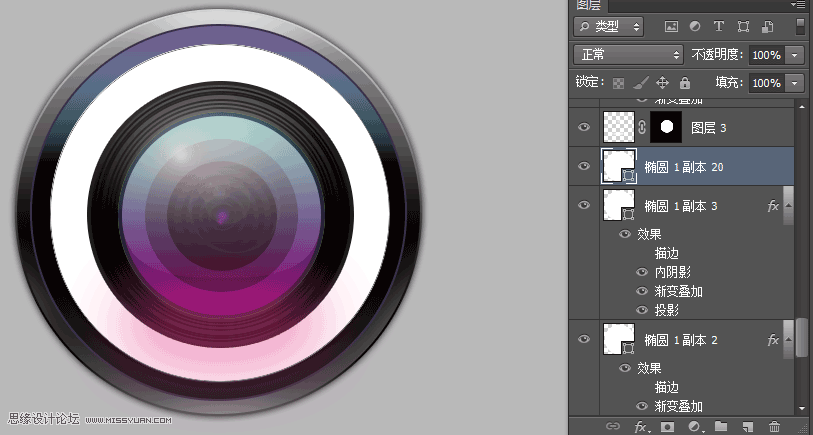813x435 pixels.
Task: Toggle the layer filtering on/off switch
Action: [801, 26]
